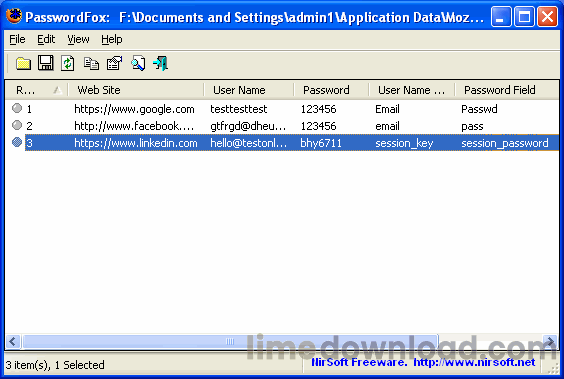Screen dimensions: 564x379
Task: Click the Passwd password field cell
Action: pyautogui.click(x=479, y=109)
